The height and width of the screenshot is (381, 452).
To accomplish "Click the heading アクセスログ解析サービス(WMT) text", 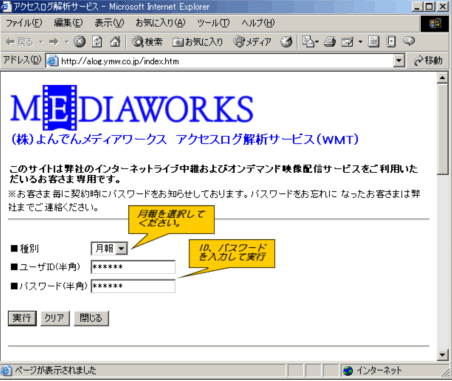I will click(x=268, y=139).
